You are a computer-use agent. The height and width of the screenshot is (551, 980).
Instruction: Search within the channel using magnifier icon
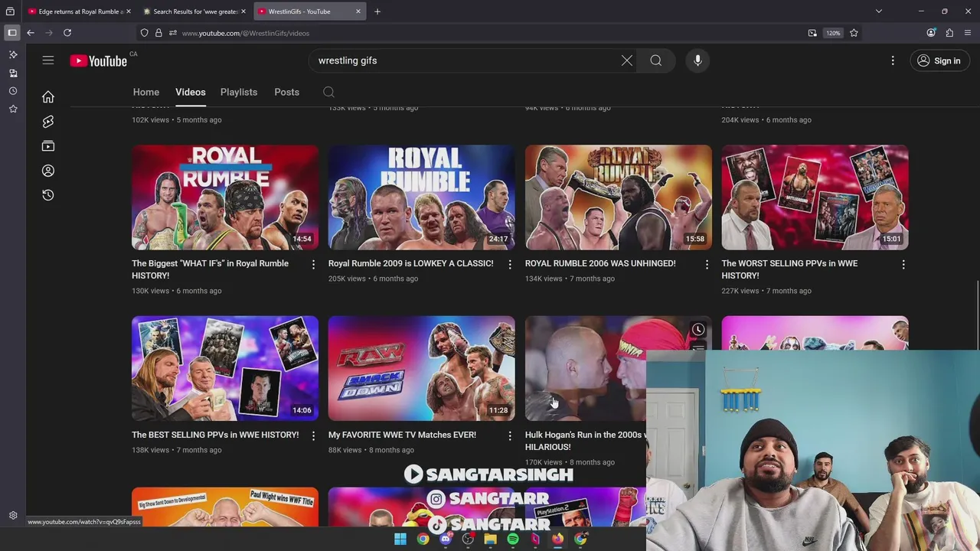(328, 92)
